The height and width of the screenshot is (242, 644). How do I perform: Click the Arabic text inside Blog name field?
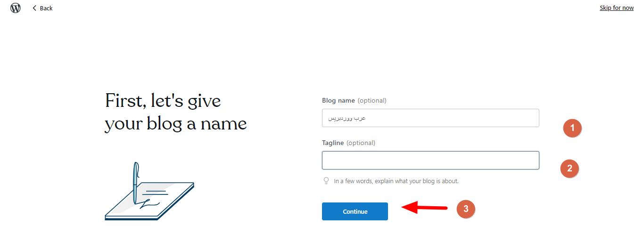[347, 118]
